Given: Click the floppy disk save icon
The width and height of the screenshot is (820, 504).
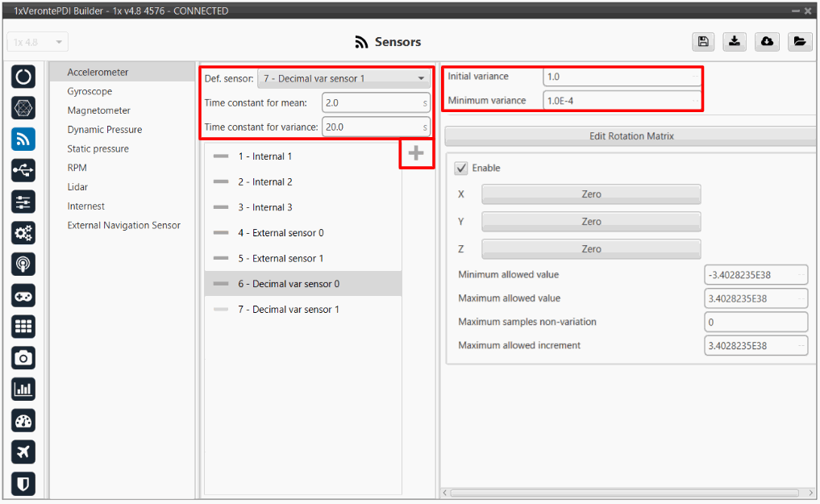Looking at the screenshot, I should (x=703, y=42).
